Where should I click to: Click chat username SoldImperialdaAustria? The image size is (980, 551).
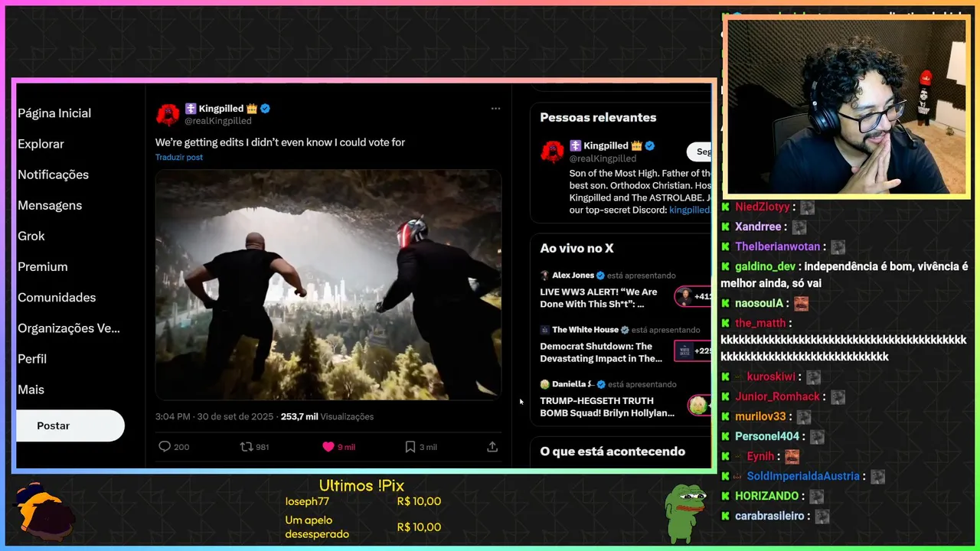click(803, 476)
